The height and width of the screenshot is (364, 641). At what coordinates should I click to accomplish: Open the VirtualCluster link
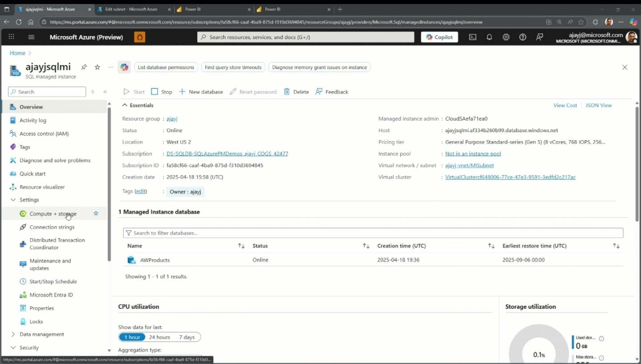tap(511, 177)
